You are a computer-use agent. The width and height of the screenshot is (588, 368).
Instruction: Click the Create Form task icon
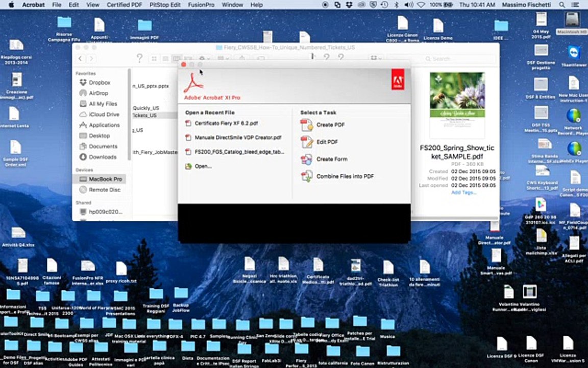point(306,159)
